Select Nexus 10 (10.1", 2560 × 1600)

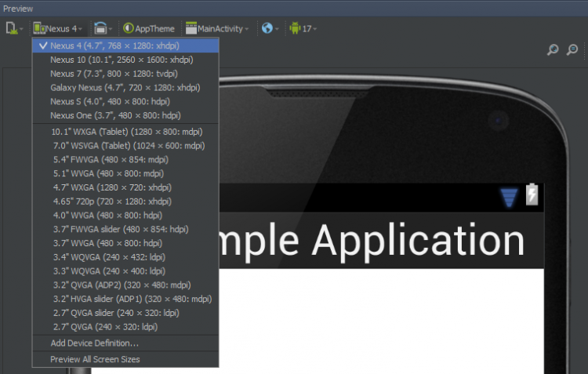[125, 60]
